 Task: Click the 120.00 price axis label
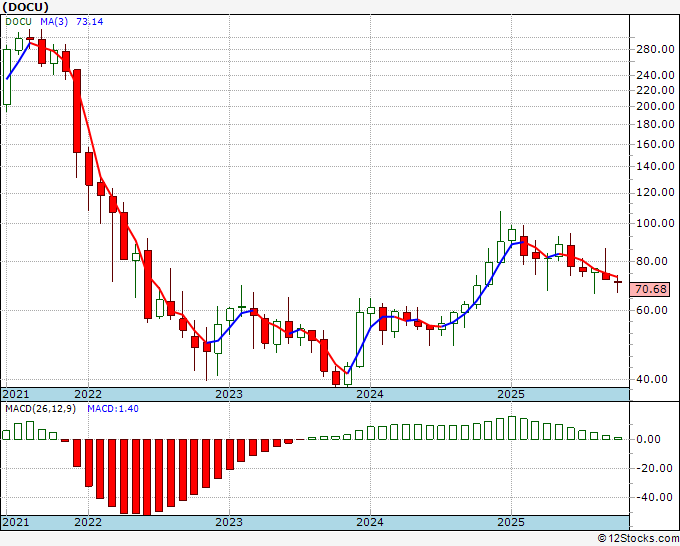pyautogui.click(x=655, y=193)
